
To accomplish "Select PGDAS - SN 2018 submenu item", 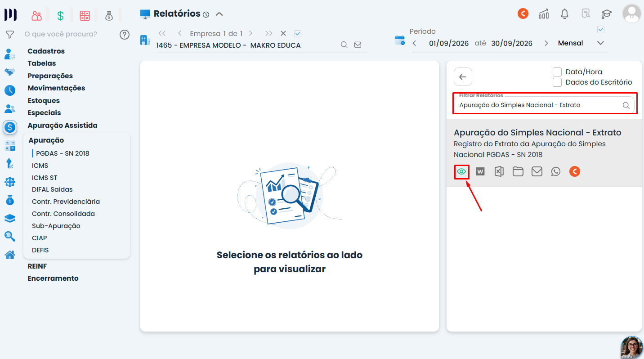I will click(63, 153).
